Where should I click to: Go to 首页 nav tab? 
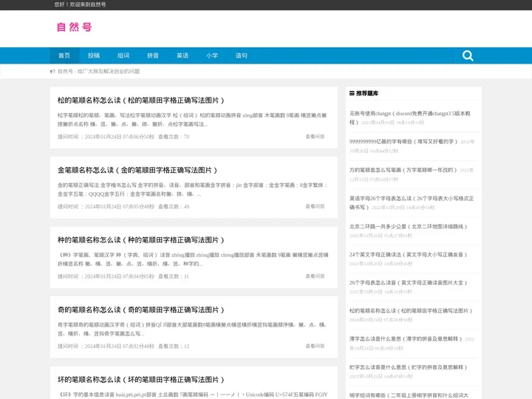(64, 55)
